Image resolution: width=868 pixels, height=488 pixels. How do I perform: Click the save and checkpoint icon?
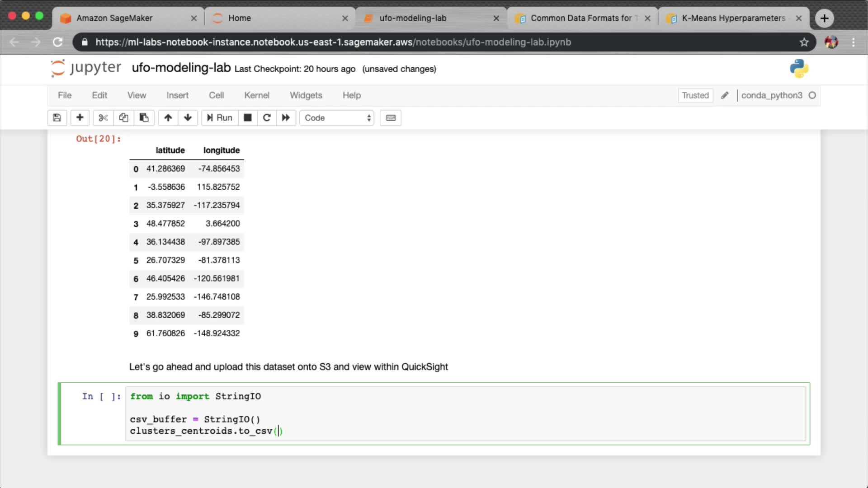(57, 118)
